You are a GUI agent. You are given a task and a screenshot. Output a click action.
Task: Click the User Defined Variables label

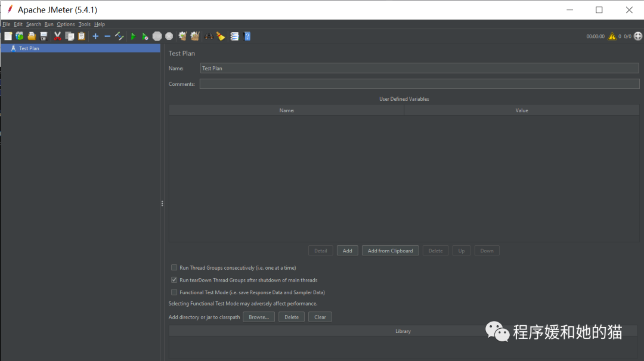(404, 99)
